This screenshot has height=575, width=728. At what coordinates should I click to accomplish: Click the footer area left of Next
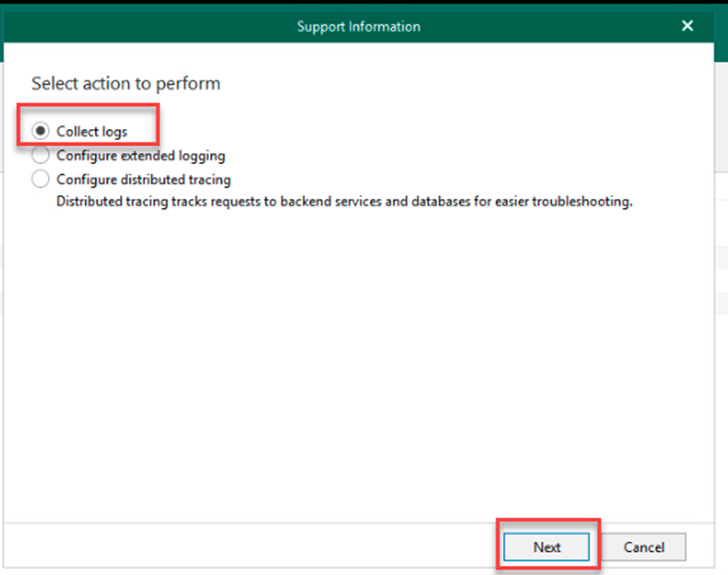tap(243, 547)
